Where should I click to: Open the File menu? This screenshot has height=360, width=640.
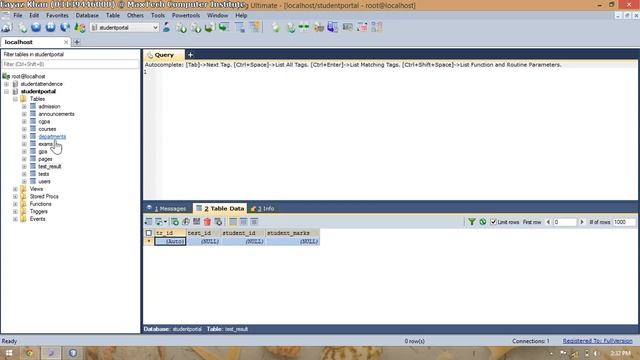(x=18, y=16)
